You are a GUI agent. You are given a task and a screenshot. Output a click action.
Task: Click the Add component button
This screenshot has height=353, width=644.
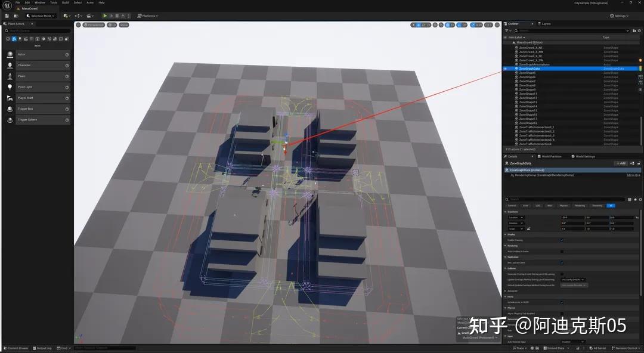tap(620, 163)
